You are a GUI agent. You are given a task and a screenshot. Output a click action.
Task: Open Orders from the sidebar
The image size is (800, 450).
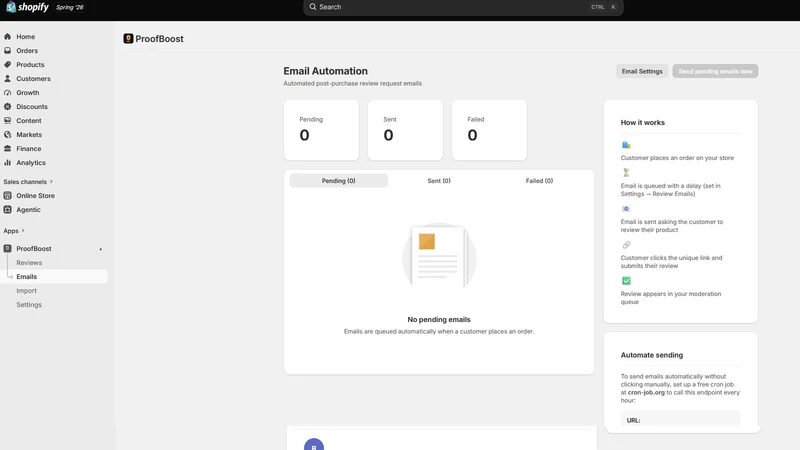pyautogui.click(x=27, y=51)
